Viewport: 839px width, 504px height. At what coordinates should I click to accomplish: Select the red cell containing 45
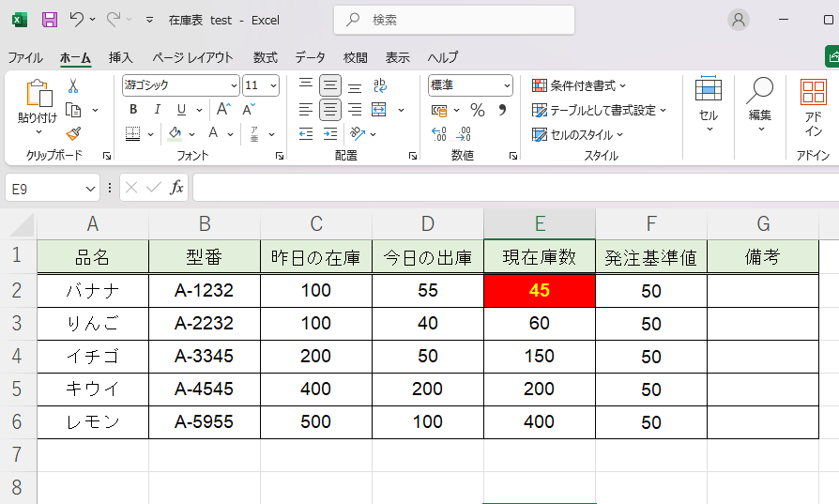point(539,291)
